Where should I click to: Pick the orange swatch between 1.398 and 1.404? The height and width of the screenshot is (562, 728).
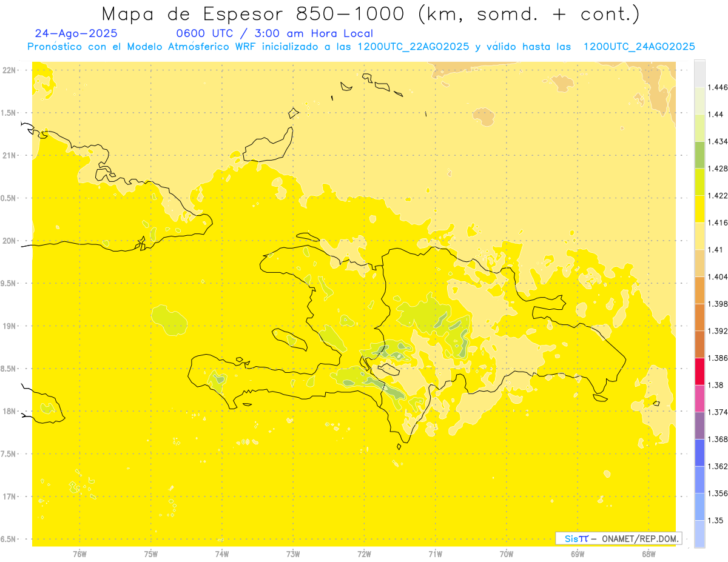[x=699, y=290]
